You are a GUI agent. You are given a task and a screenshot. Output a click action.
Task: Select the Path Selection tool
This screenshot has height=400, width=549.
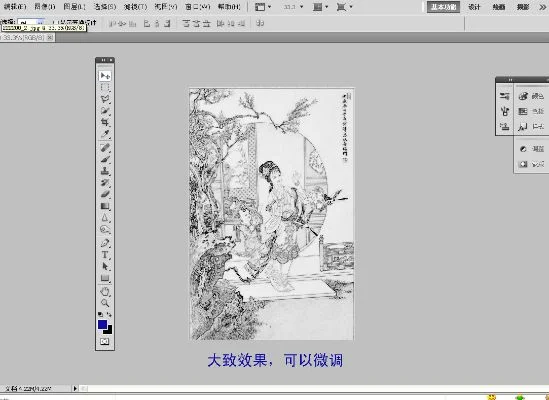105,266
